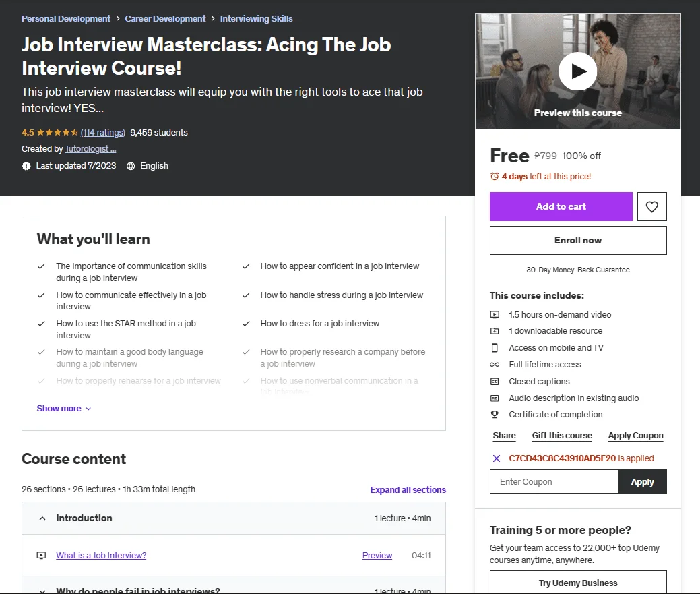700x594 pixels.
Task: Click Apply coupon button
Action: pos(643,482)
